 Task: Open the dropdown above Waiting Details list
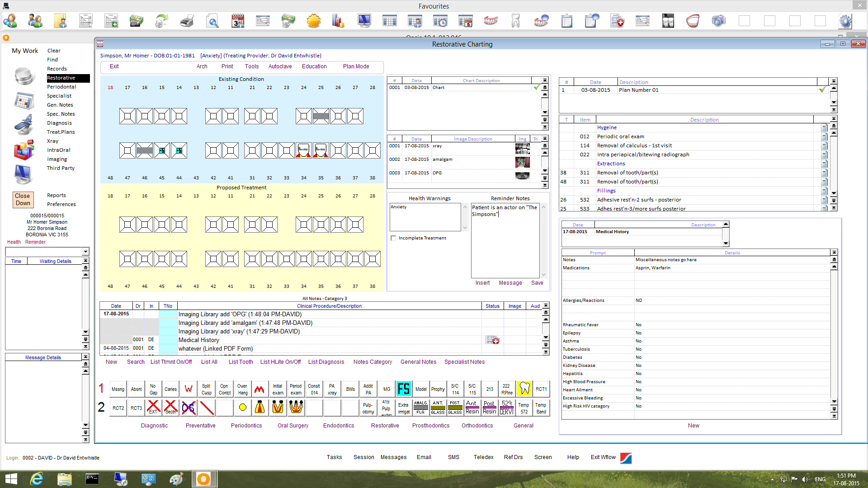[85, 252]
